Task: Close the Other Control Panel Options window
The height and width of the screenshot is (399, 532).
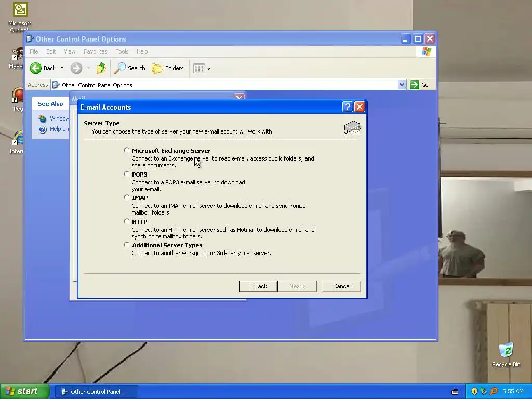Action: (430, 38)
